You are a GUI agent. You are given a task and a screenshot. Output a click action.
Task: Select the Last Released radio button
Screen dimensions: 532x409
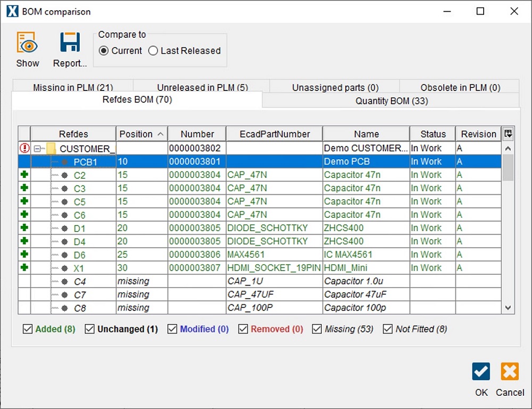153,51
